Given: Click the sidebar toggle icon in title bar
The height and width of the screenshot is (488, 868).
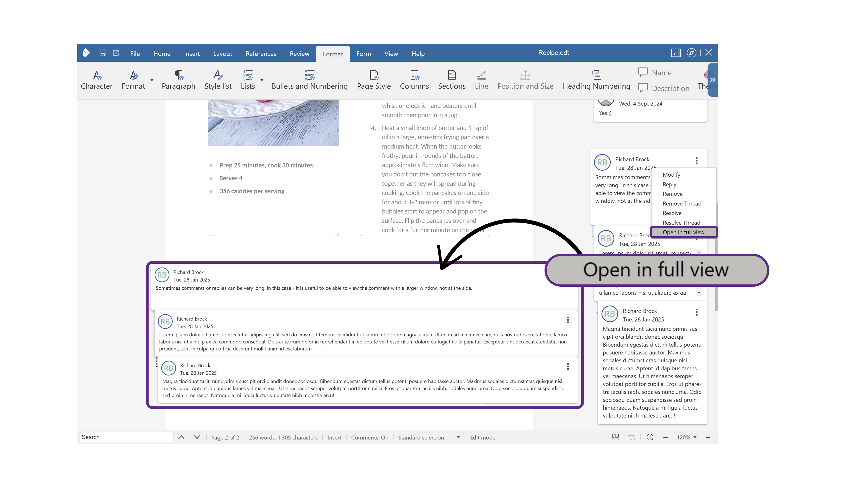Looking at the screenshot, I should coord(676,53).
